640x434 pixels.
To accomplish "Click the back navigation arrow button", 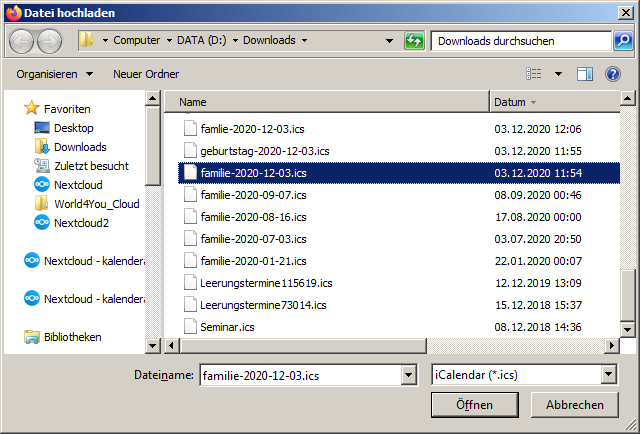I will 22,41.
